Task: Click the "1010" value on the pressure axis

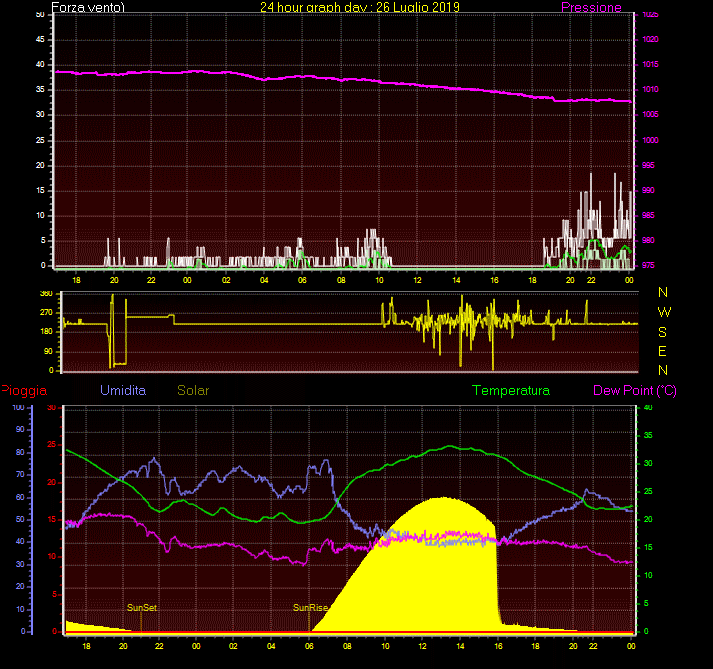Action: 650,90
